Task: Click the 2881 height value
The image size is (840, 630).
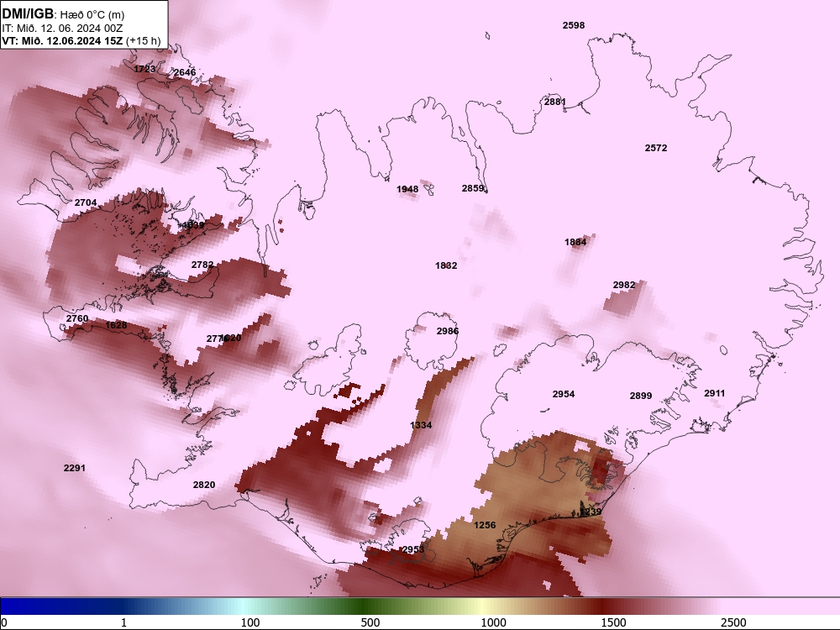Action: [555, 102]
